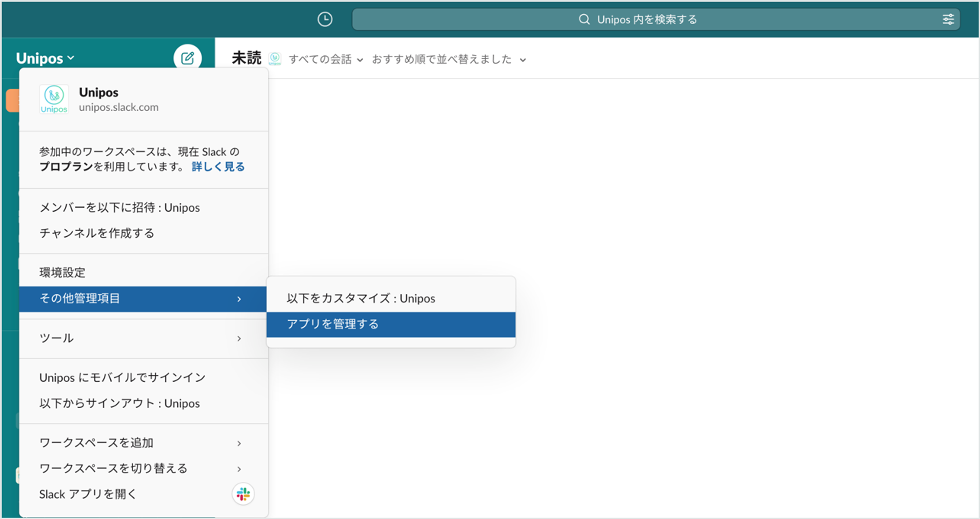980x519 pixels.
Task: Expand the ワークスペースを追加 submenu
Action: pos(143,443)
